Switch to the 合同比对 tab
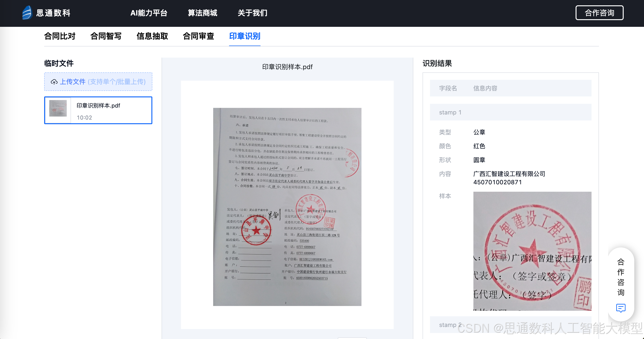The image size is (644, 339). 60,37
